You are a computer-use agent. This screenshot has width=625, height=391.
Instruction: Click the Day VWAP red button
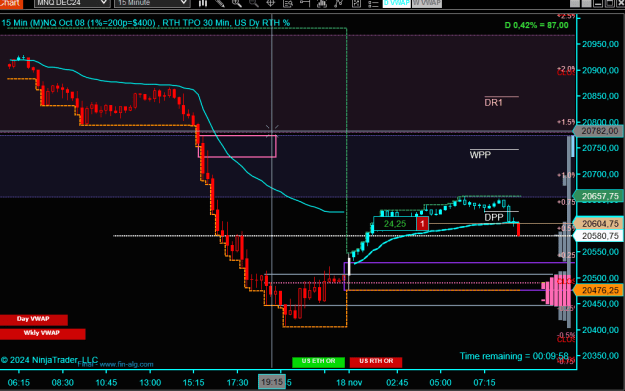tap(33, 319)
